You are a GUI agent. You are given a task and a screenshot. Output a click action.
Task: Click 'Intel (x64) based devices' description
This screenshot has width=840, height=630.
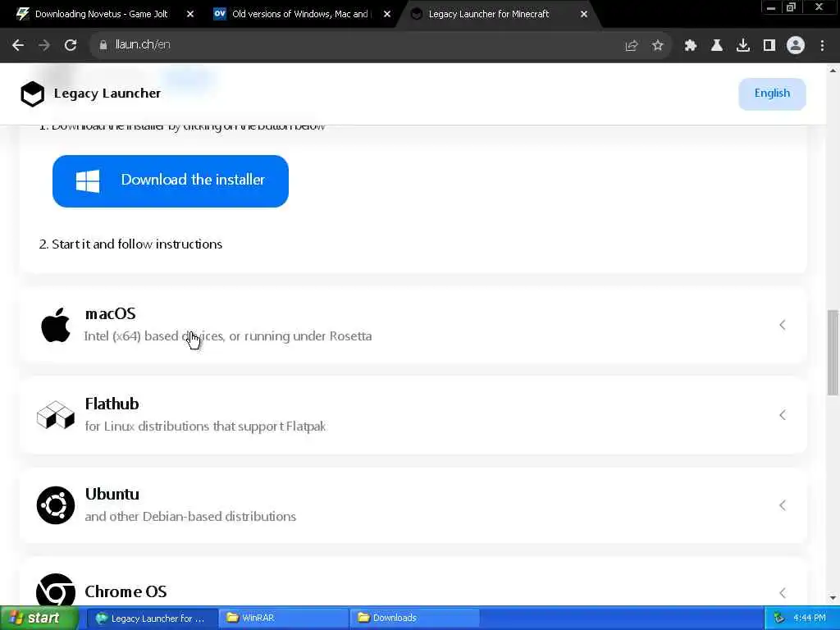[x=228, y=336]
